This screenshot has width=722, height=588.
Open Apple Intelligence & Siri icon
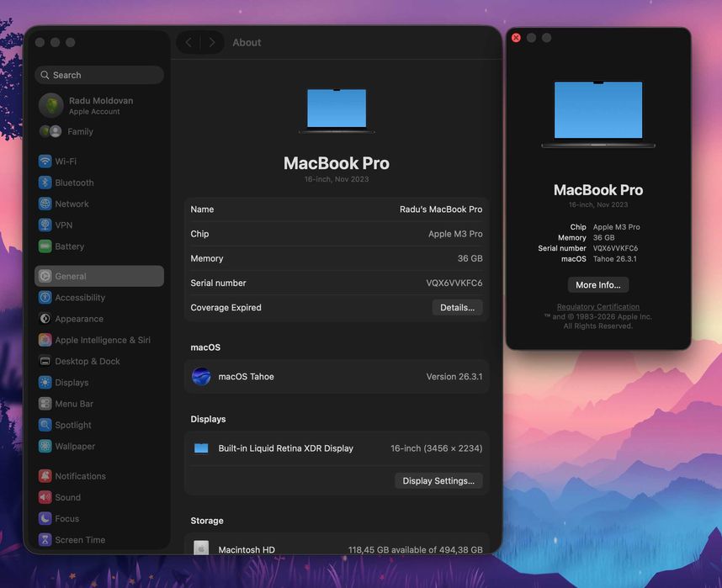(x=45, y=340)
